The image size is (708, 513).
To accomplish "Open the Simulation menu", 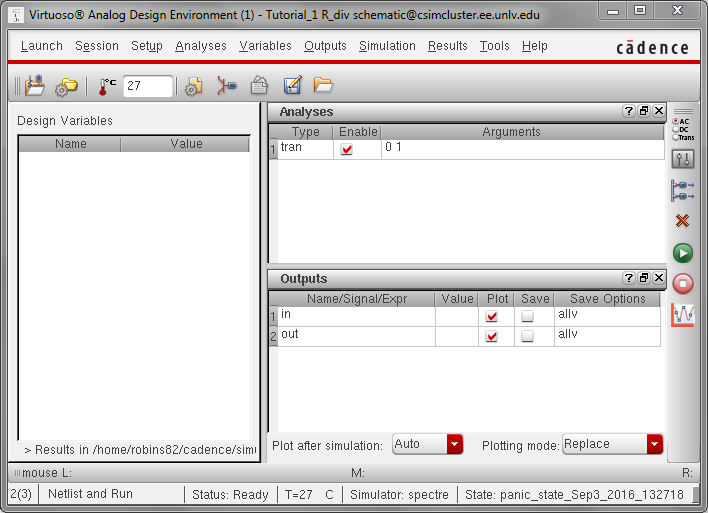I will pos(387,46).
